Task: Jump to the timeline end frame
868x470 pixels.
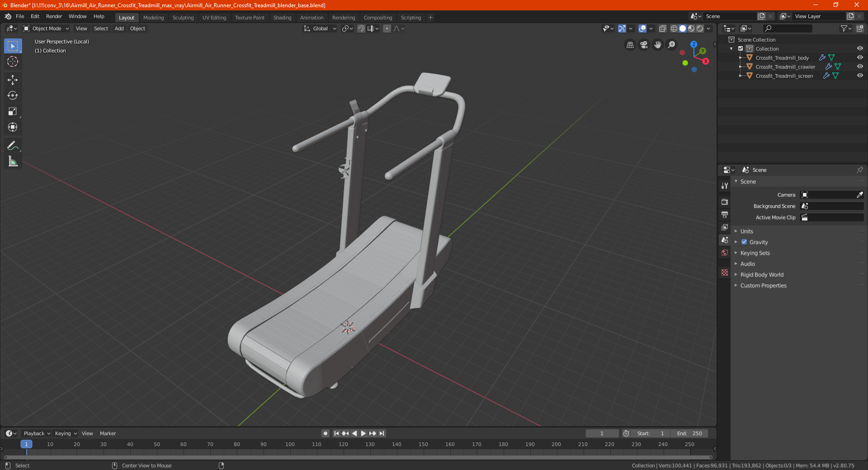Action: 382,433
